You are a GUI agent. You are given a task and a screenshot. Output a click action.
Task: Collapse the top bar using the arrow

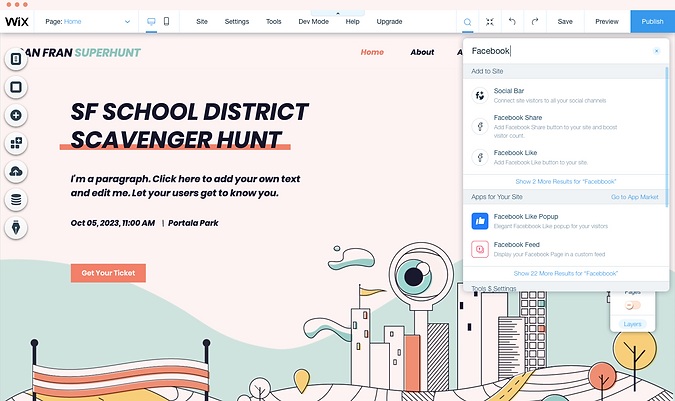tap(338, 13)
